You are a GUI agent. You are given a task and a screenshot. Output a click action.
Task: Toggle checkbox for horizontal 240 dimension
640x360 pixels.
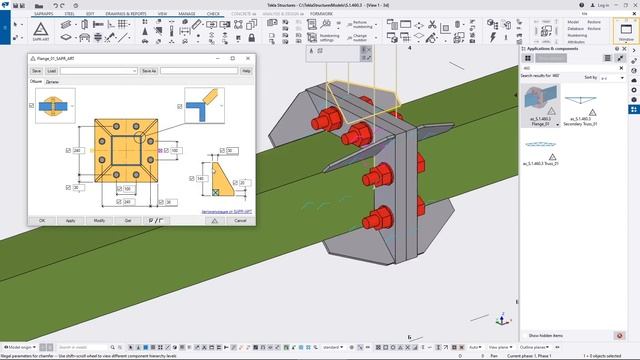[x=119, y=202]
